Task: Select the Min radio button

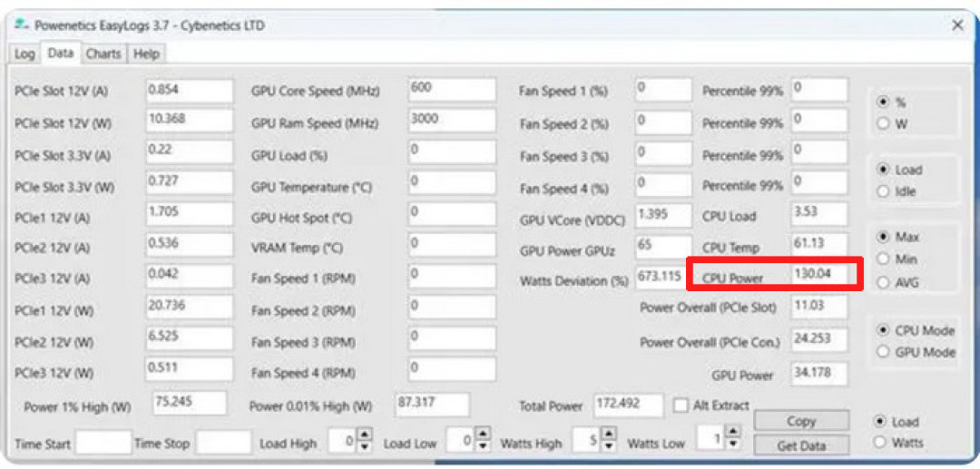Action: [x=883, y=259]
